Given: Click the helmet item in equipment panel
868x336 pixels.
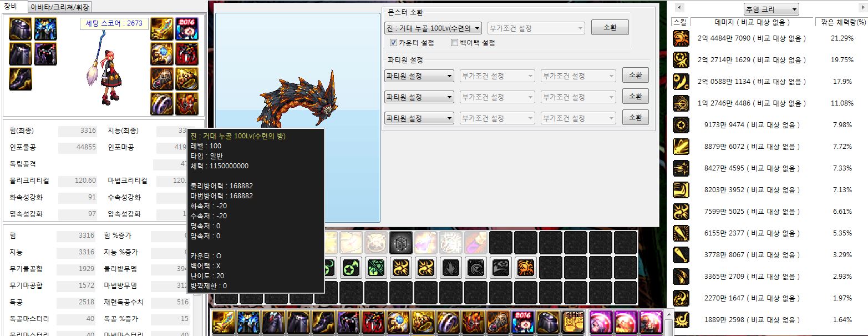Looking at the screenshot, I should [20, 29].
